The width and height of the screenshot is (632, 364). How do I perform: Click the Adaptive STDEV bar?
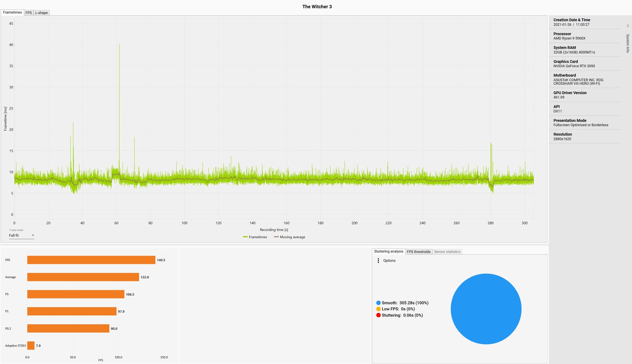pyautogui.click(x=31, y=346)
